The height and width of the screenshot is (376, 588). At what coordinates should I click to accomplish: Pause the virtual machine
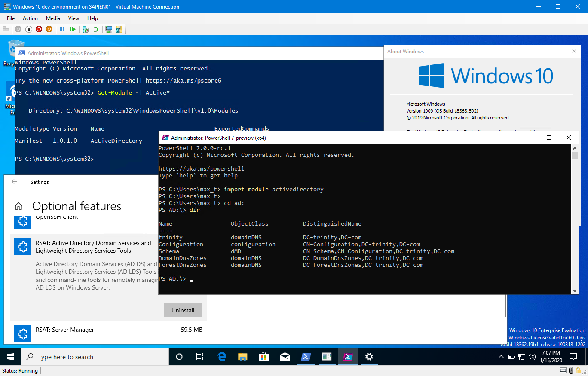tap(62, 29)
